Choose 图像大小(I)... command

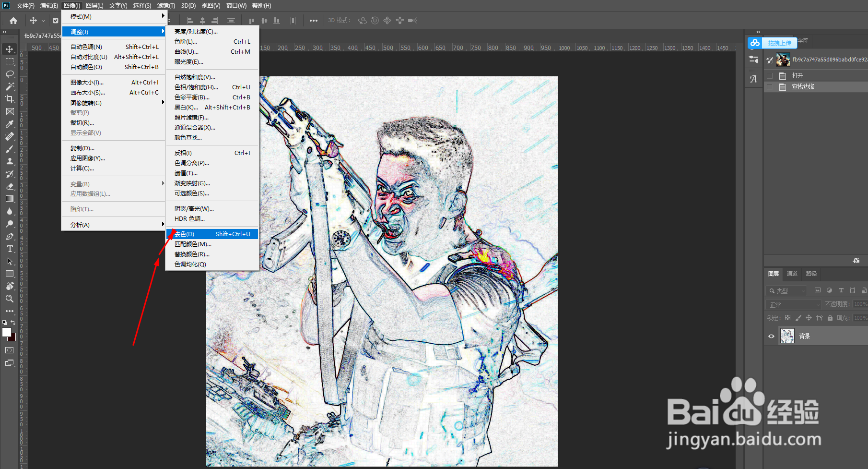(114, 82)
